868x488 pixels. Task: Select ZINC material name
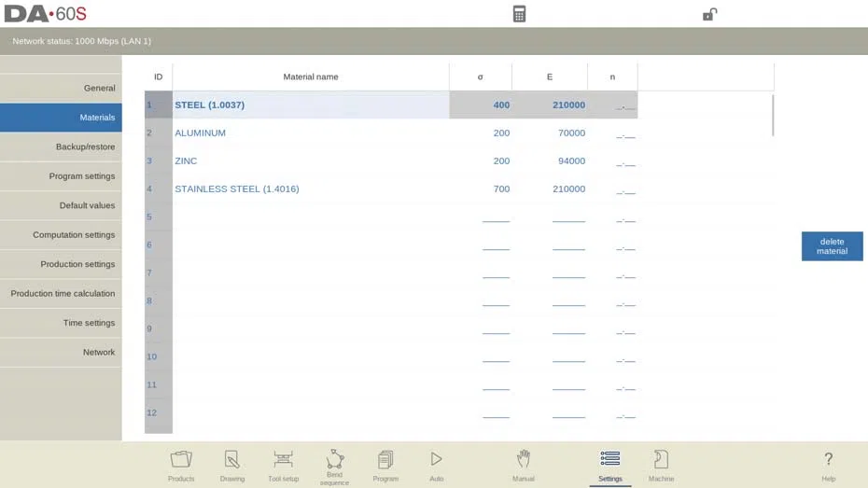coord(186,161)
